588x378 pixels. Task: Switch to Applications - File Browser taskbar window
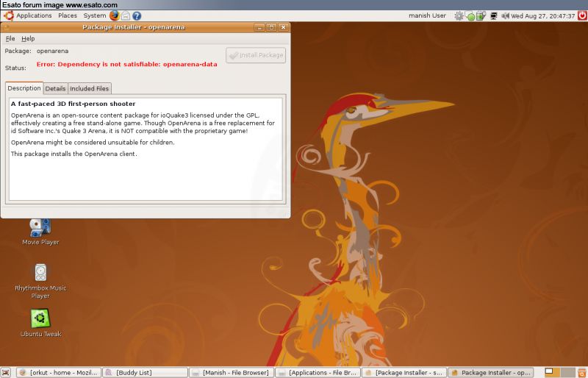[318, 372]
